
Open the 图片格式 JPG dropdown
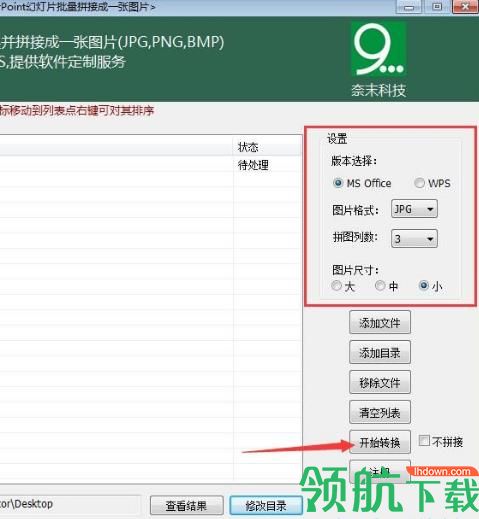tap(414, 209)
